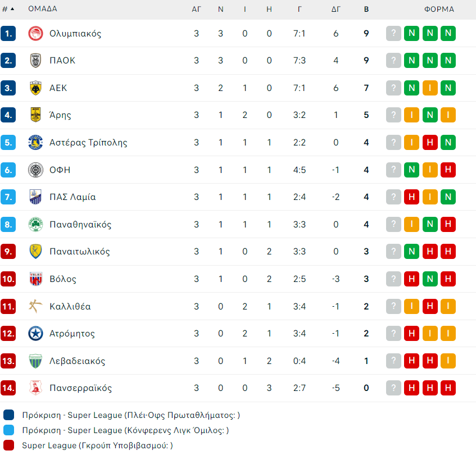Viewport: 476px width, 455px height.
Task: Open the Ατρόμητος star crest
Action: [35, 334]
